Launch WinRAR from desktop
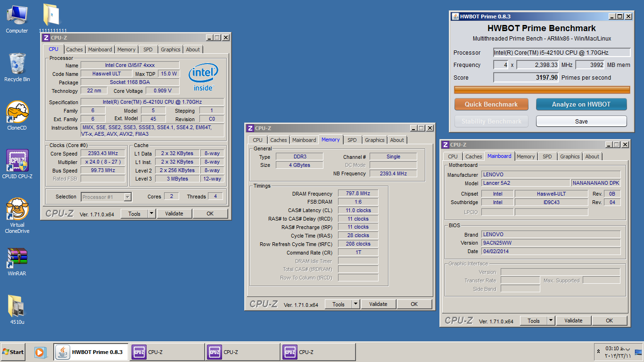The image size is (644, 362). 17,262
